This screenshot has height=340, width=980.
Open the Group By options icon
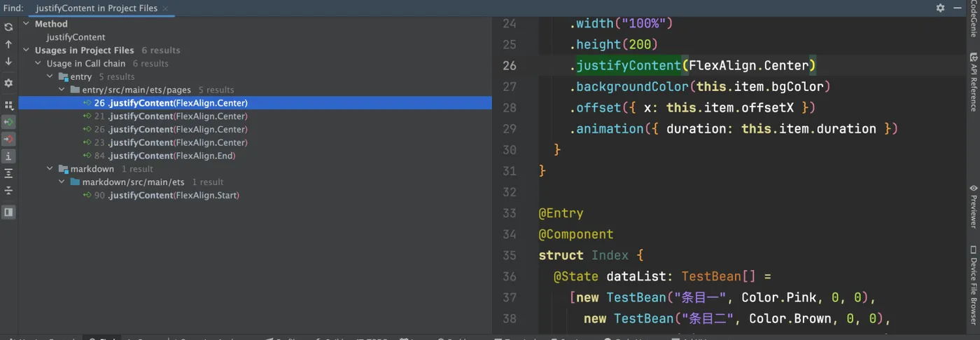tap(8, 105)
